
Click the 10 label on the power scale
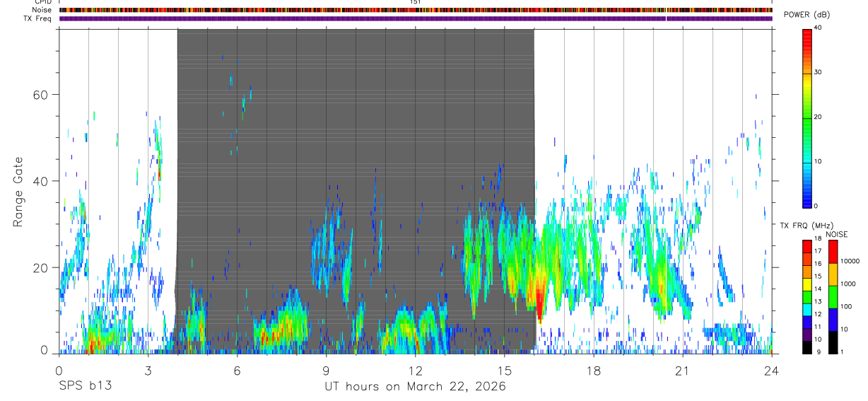[x=819, y=161]
